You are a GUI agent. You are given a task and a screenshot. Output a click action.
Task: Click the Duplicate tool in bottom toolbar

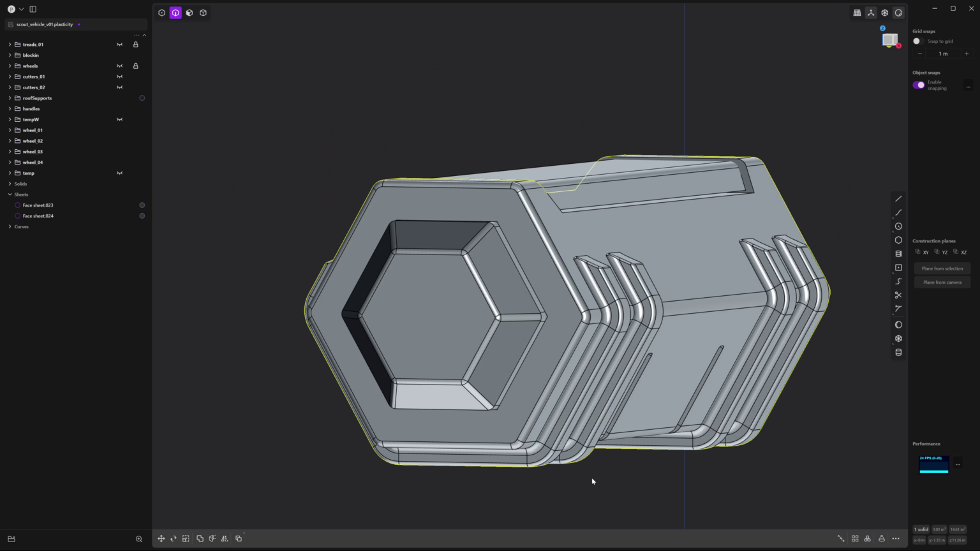239,539
